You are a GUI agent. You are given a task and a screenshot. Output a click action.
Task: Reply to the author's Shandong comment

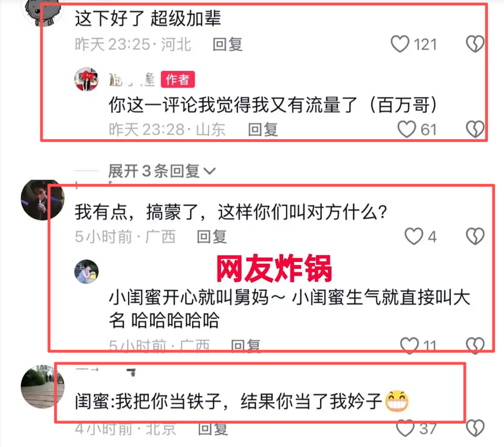[x=263, y=130]
